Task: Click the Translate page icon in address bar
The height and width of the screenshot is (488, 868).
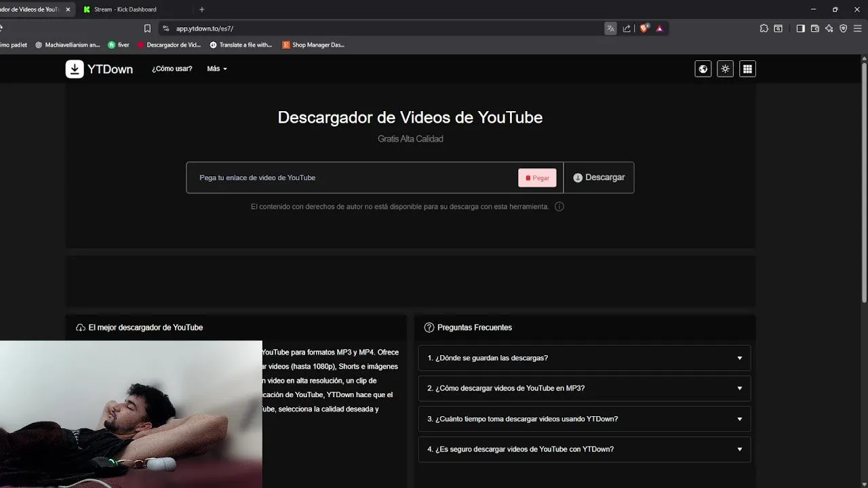Action: pyautogui.click(x=610, y=28)
